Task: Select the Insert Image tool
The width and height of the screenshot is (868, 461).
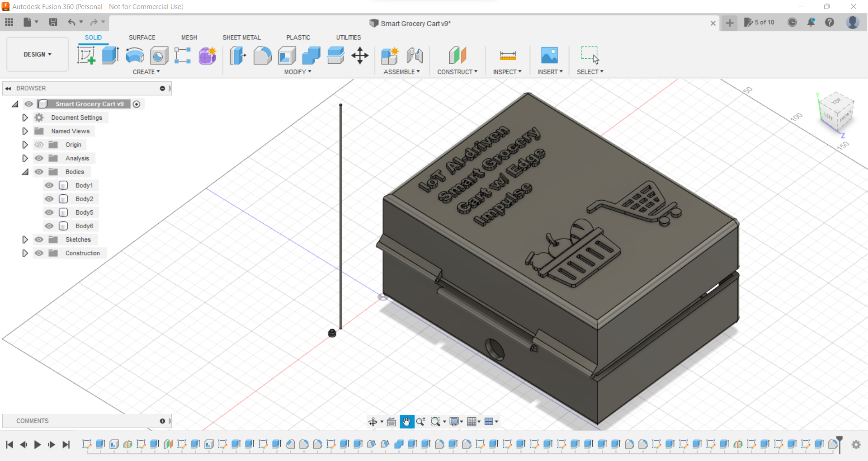Action: coord(549,56)
